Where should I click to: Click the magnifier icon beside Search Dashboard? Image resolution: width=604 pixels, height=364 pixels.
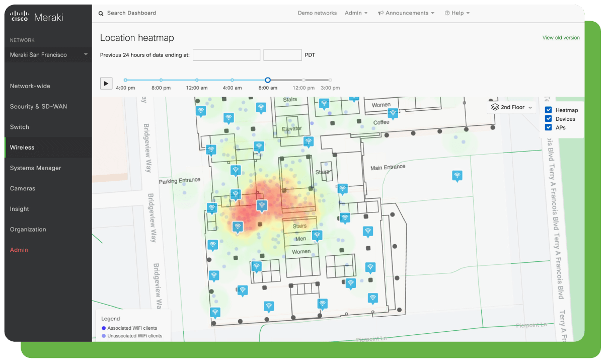[101, 14]
